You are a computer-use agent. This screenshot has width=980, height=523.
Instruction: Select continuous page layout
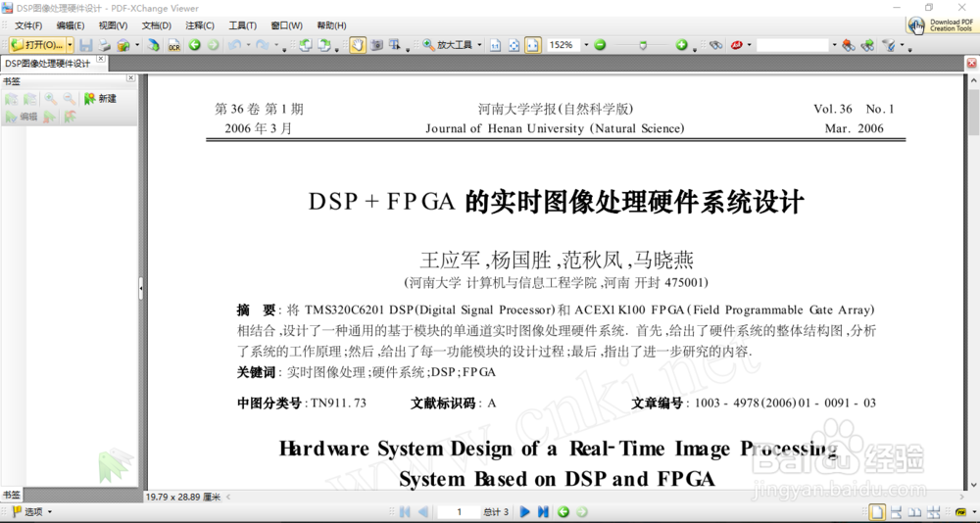tap(896, 512)
